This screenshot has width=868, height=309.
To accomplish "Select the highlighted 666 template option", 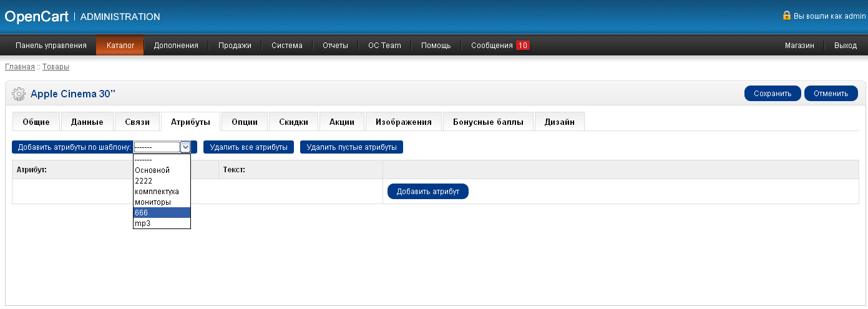I will pos(162,212).
